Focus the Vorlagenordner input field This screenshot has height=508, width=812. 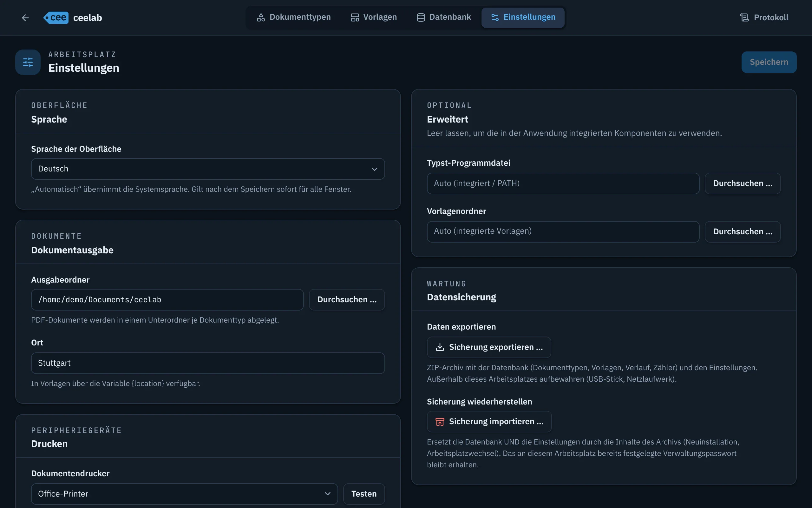tap(563, 232)
